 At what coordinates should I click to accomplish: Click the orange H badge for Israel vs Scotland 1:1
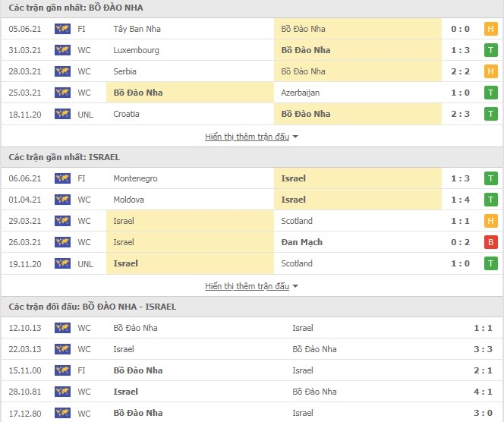tap(490, 221)
